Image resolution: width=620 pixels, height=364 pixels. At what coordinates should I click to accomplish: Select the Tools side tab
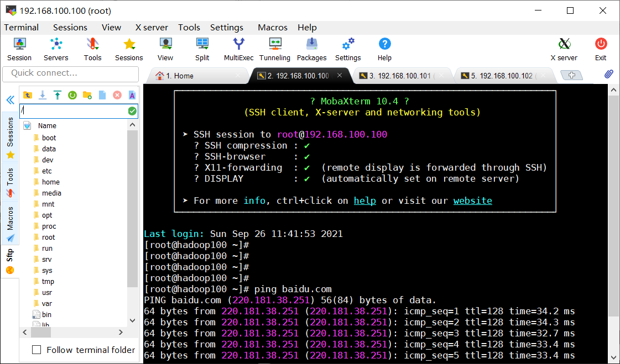(x=11, y=182)
